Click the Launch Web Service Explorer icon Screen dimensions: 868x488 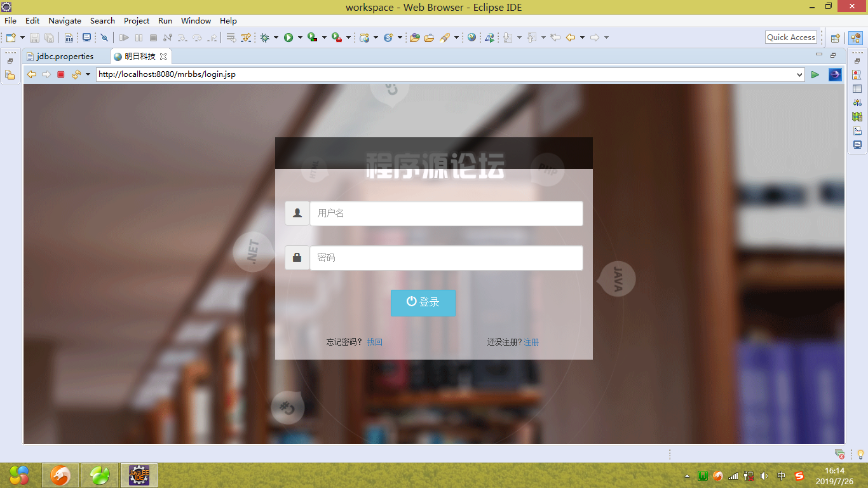489,37
